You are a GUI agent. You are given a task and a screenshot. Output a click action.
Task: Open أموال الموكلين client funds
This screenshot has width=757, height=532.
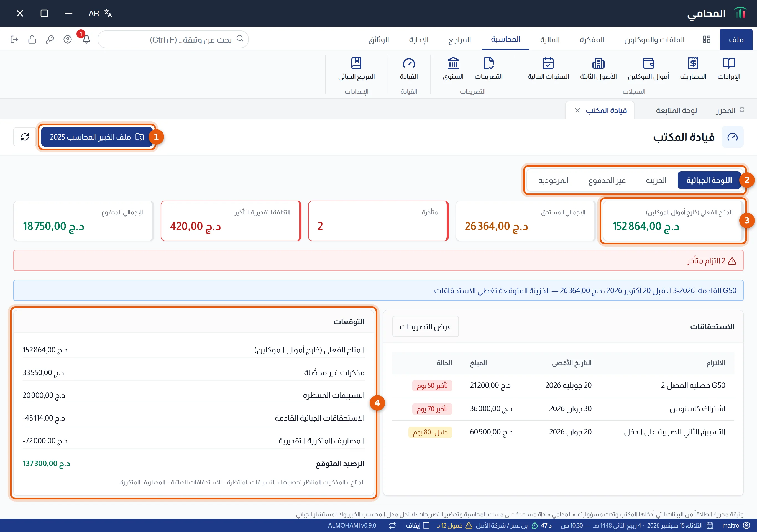click(648, 68)
